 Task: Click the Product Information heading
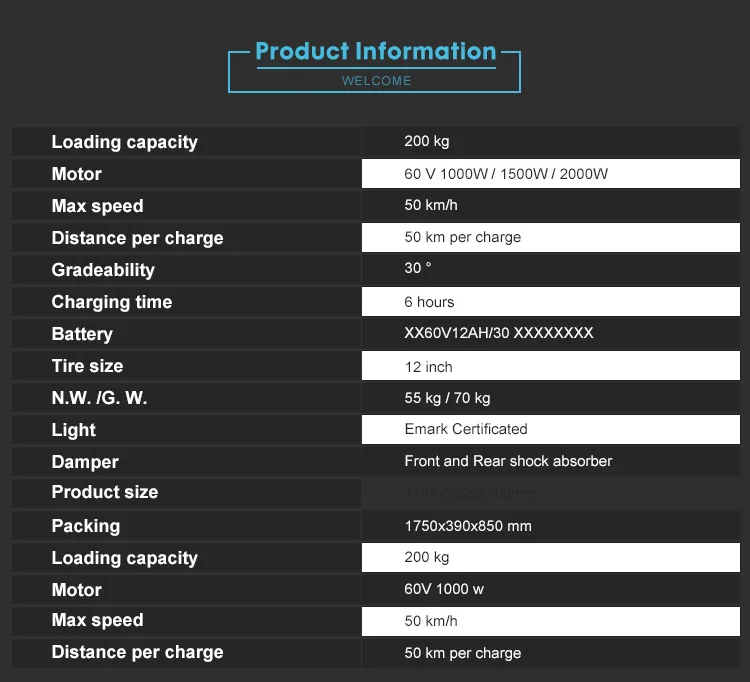coord(375,52)
